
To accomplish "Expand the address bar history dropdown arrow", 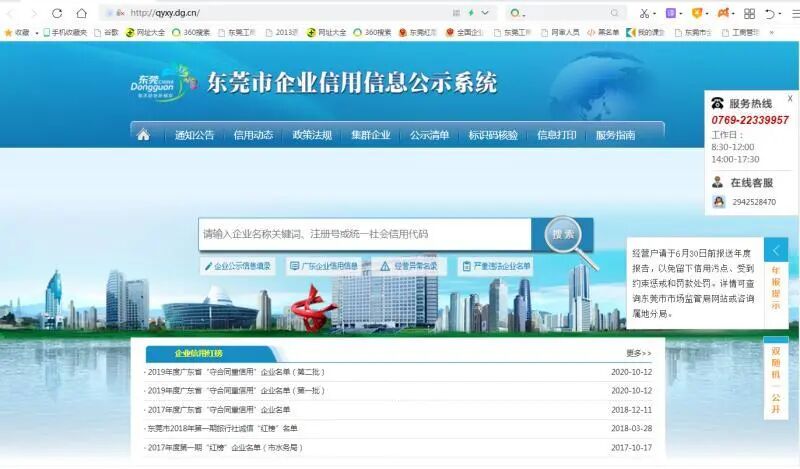I will coord(485,13).
